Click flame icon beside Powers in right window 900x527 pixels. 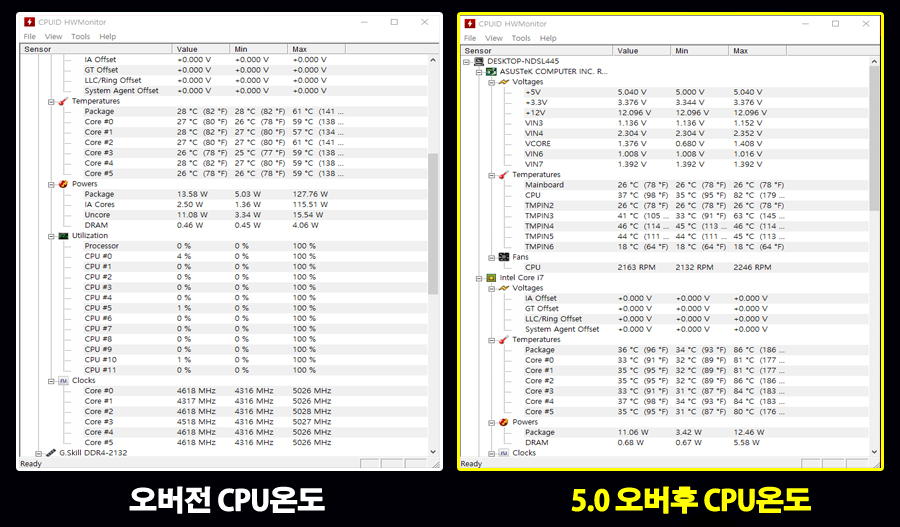click(x=504, y=422)
